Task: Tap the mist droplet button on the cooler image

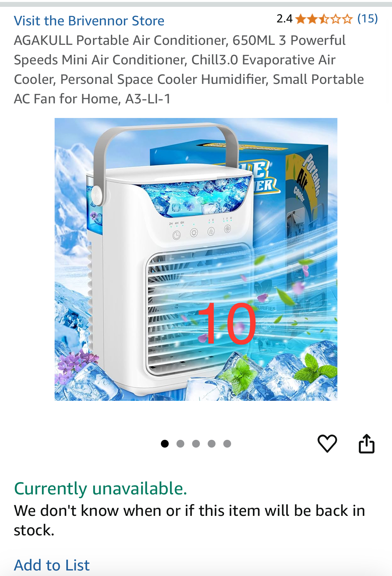Action: click(211, 231)
